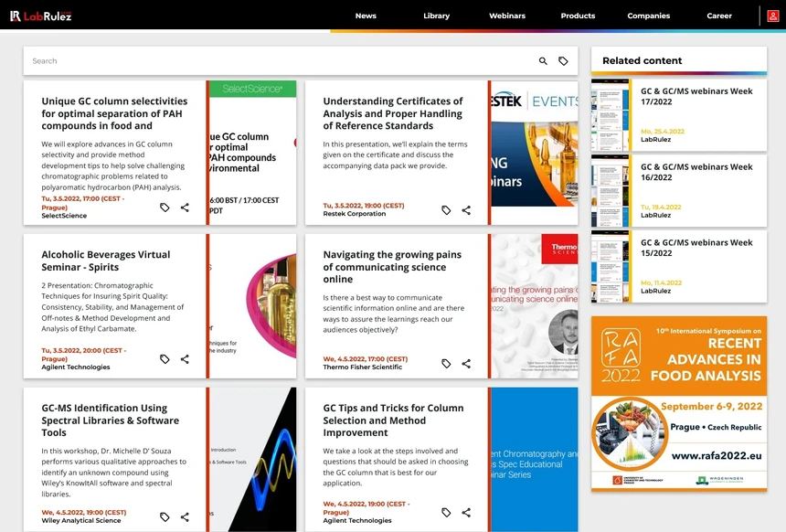Click SelectScience organizer name
The width and height of the screenshot is (786, 532).
(x=64, y=216)
